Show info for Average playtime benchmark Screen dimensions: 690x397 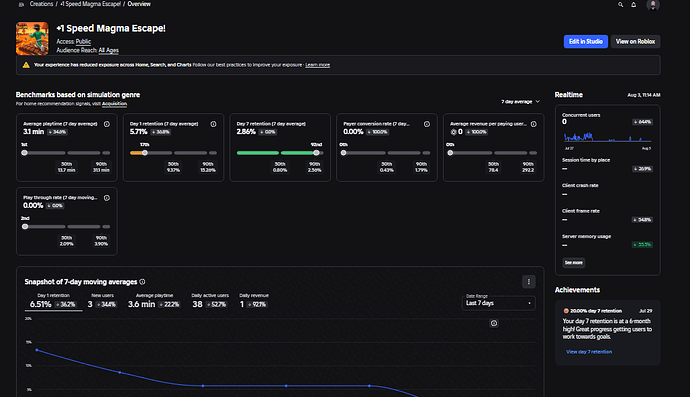(106, 124)
